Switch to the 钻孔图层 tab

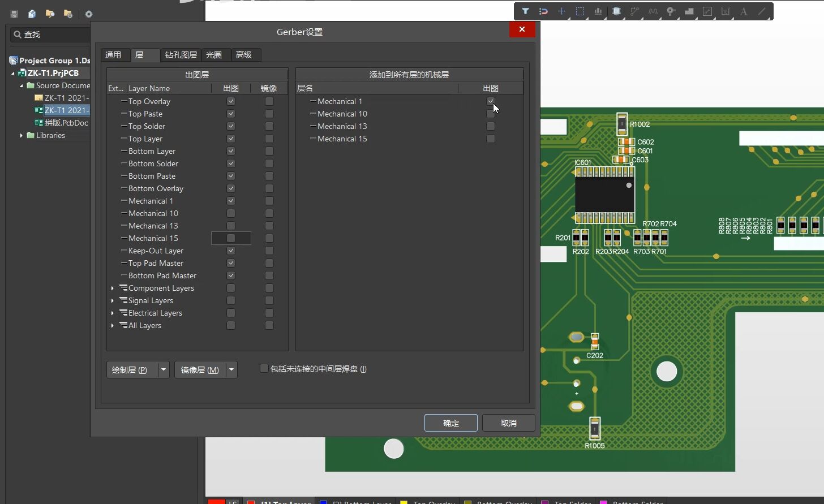click(181, 55)
